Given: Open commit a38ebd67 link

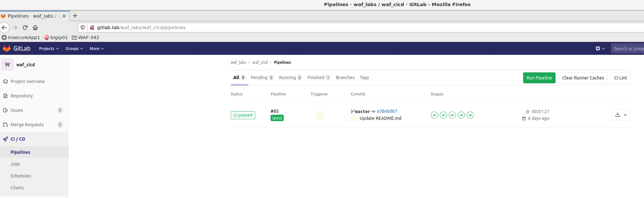Looking at the screenshot, I should tap(387, 111).
